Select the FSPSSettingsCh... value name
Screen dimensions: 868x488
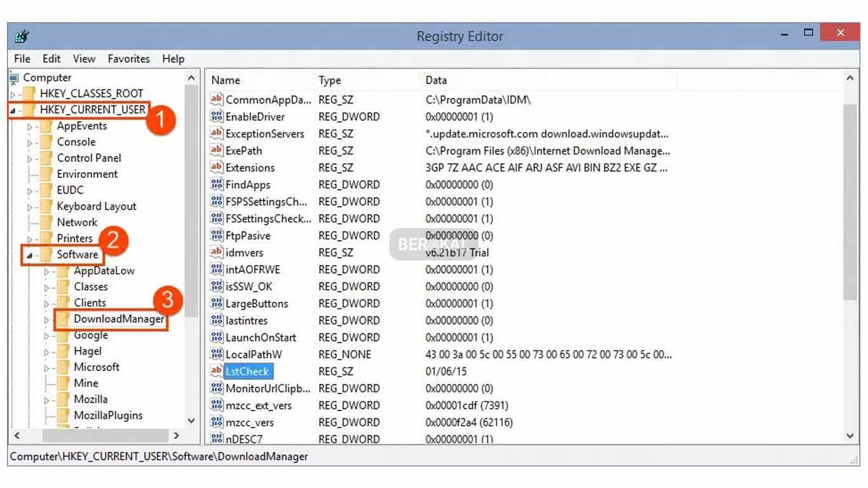tap(266, 201)
